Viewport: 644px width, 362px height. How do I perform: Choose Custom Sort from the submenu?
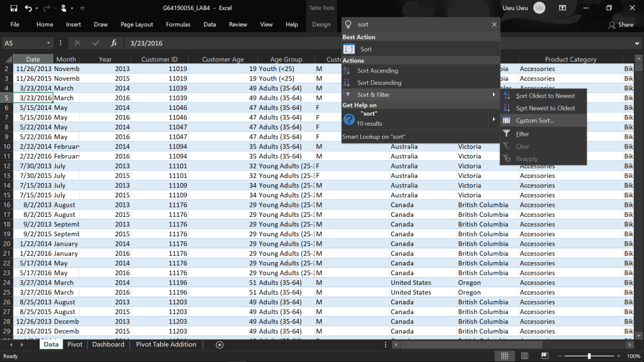(x=535, y=121)
